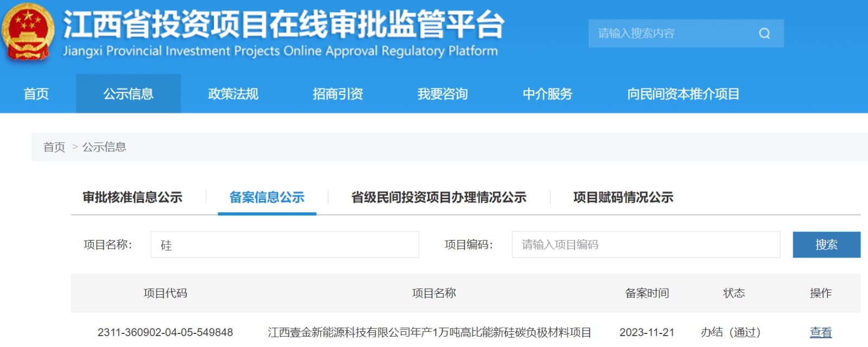
Task: Click the 查看 link for the project
Action: point(820,332)
